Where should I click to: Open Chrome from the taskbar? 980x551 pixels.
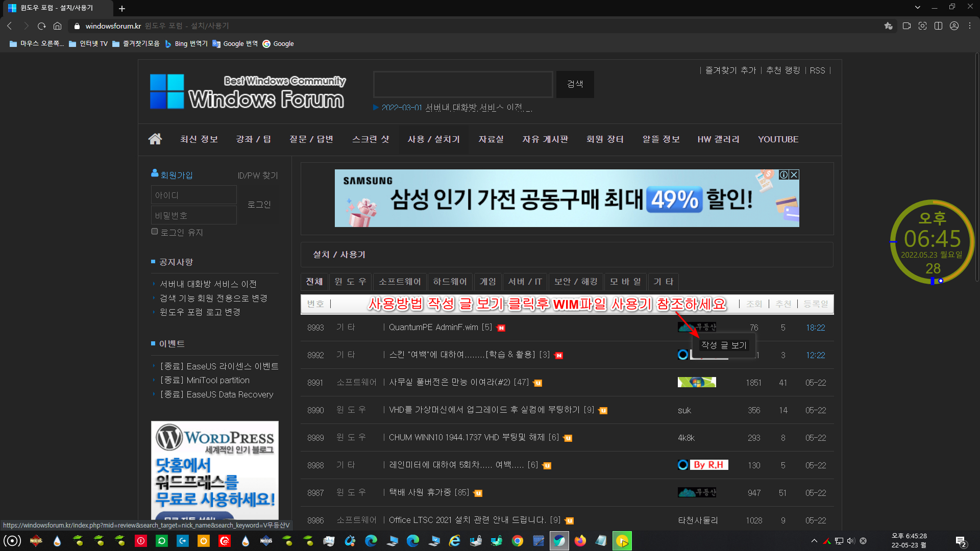click(x=517, y=541)
